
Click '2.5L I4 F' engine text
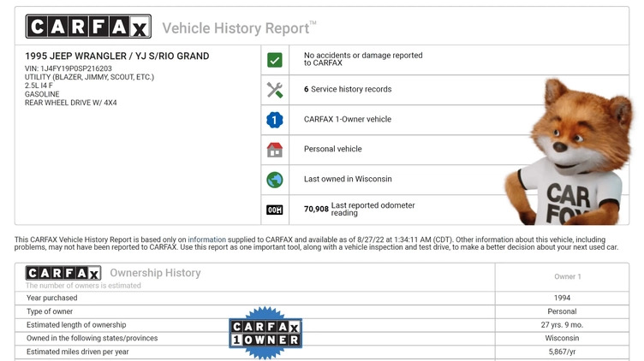tap(39, 86)
